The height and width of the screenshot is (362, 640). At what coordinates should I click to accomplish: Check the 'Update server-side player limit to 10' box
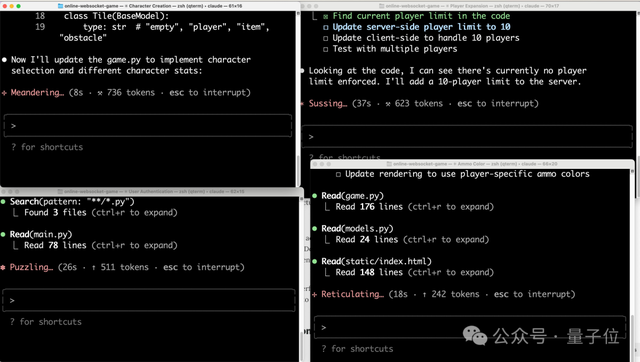[x=325, y=27]
